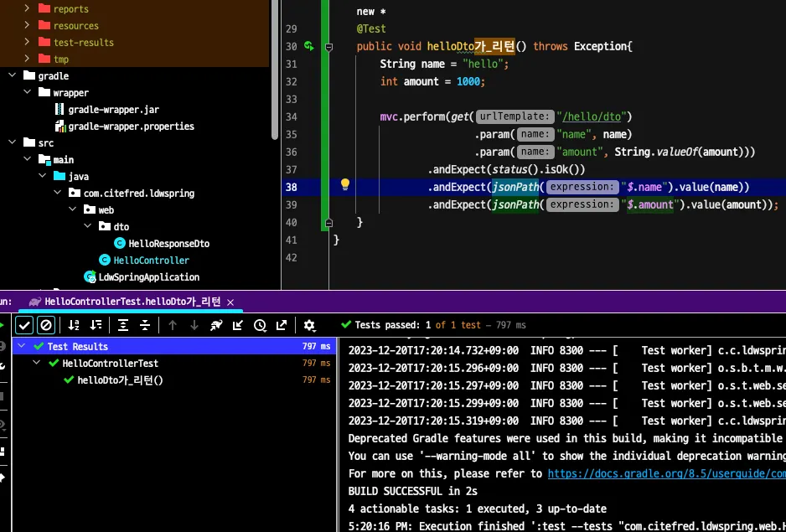Screen dimensions: 786x532
Task: Close the HelloControllerTest run tab
Action: (230, 302)
